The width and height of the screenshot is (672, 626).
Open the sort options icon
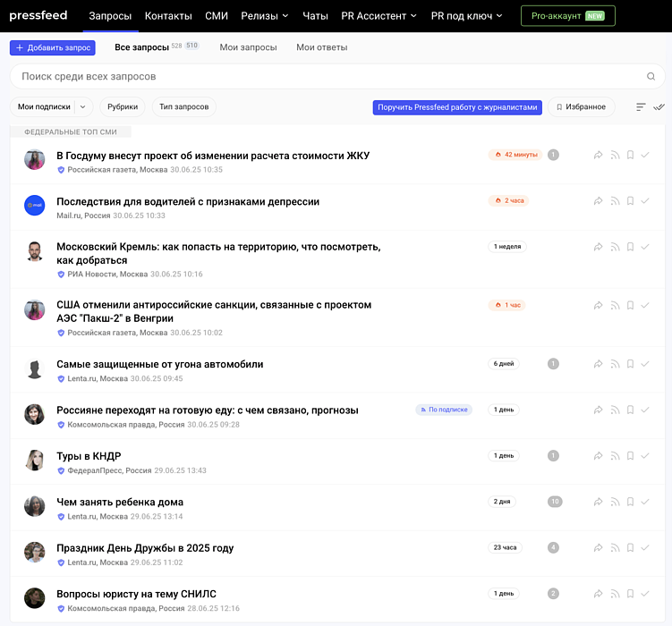click(641, 107)
